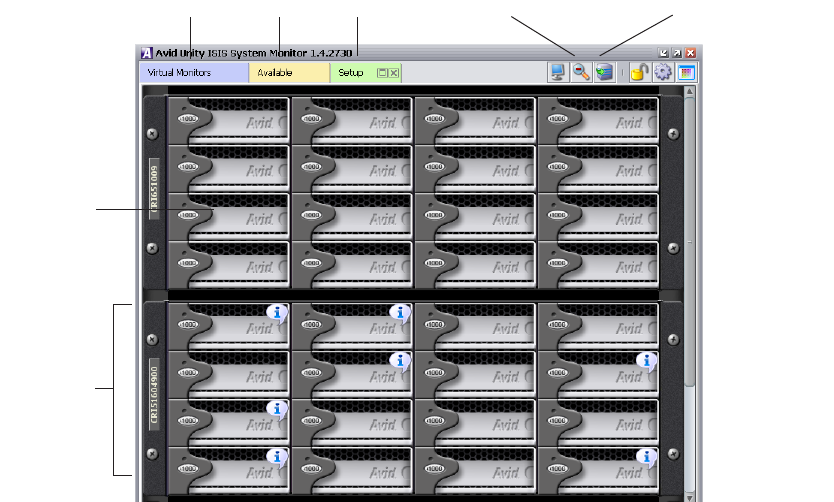
Task: Select upper chassis first-row third blade
Action: point(475,120)
